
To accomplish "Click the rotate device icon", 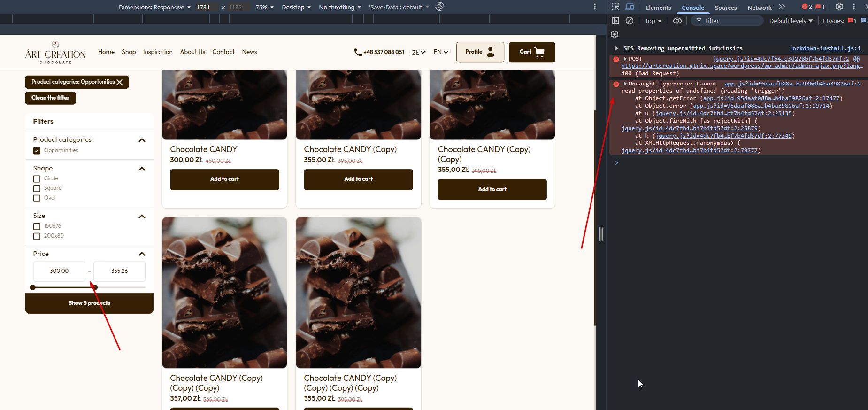I will [x=440, y=7].
